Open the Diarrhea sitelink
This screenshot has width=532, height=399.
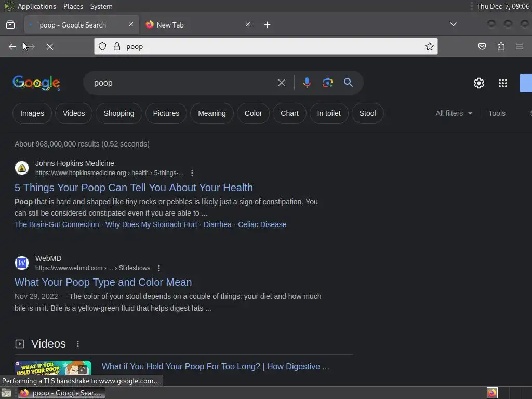[x=218, y=224]
